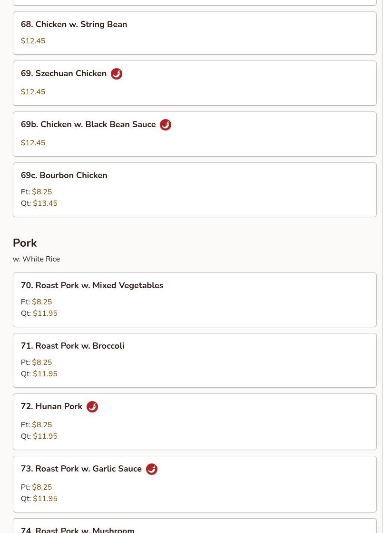This screenshot has width=392, height=533.
Task: Choose 69c. Bourbon Chicken item
Action: click(64, 175)
